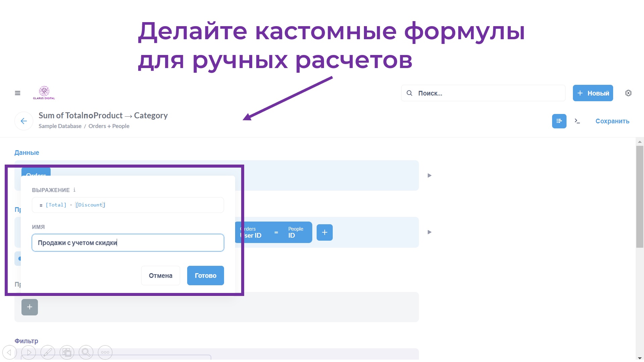The height and width of the screenshot is (362, 644).
Task: Open the see all slides icon
Action: tap(67, 352)
